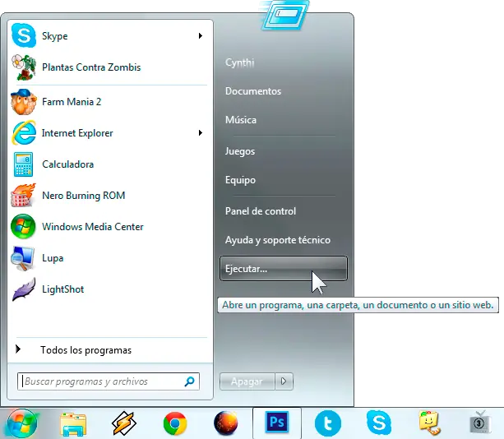504x439 pixels.
Task: Open the smiley sticky note taskbar icon
Action: click(x=429, y=423)
